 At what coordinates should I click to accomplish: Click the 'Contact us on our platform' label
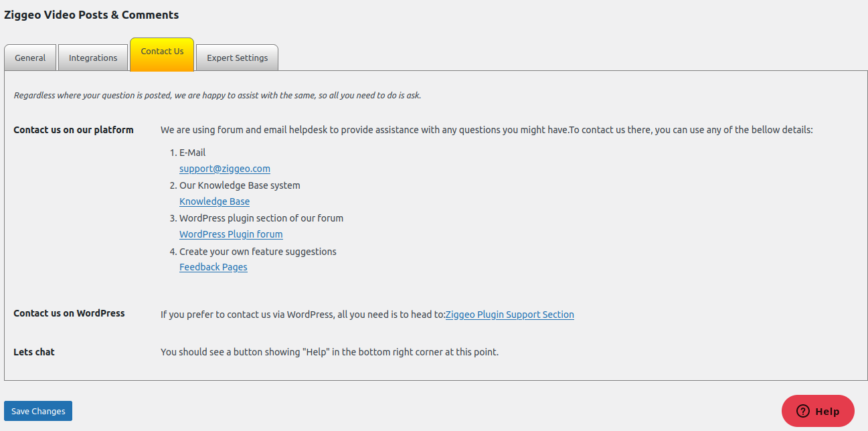coord(74,130)
